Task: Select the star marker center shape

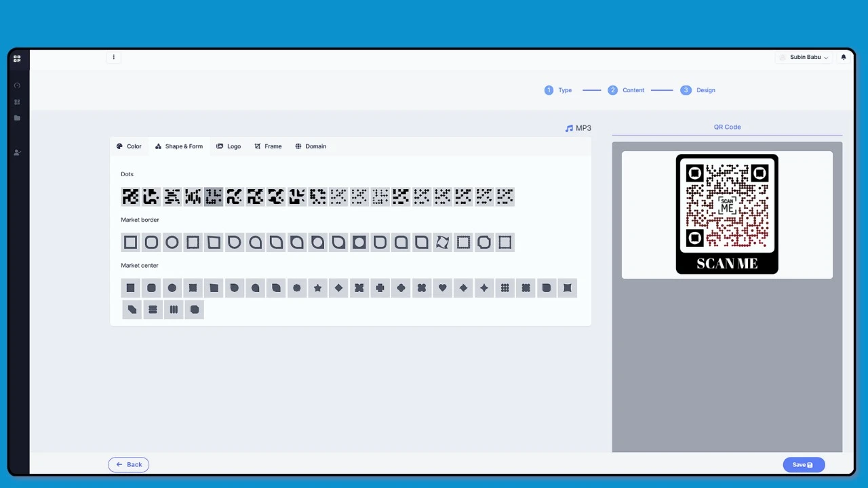Action: 317,288
